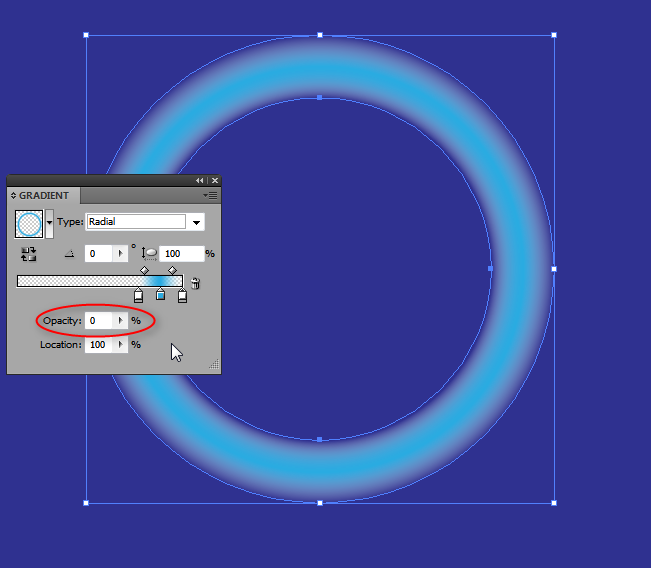Expand the gradient swatch preset dropdown arrow
This screenshot has height=568, width=651.
(x=49, y=222)
